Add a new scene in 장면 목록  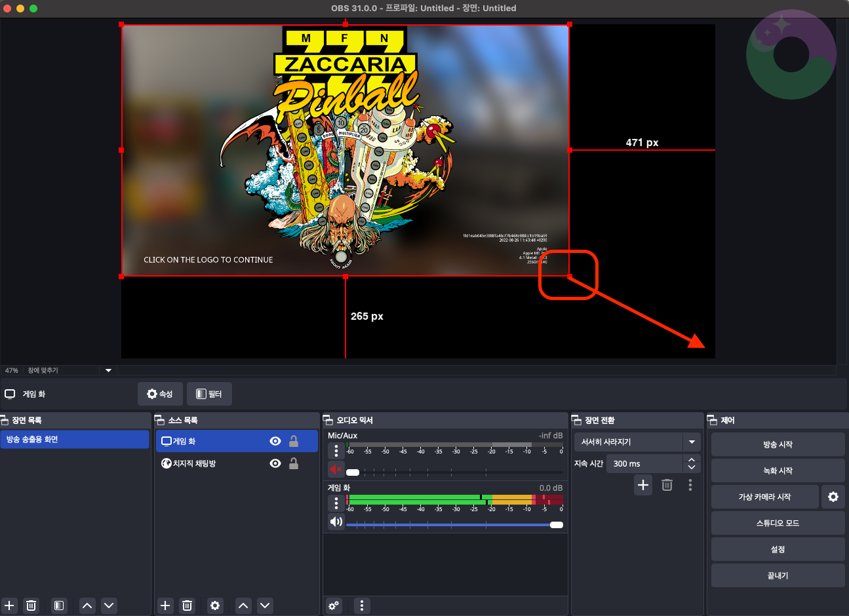coord(9,606)
